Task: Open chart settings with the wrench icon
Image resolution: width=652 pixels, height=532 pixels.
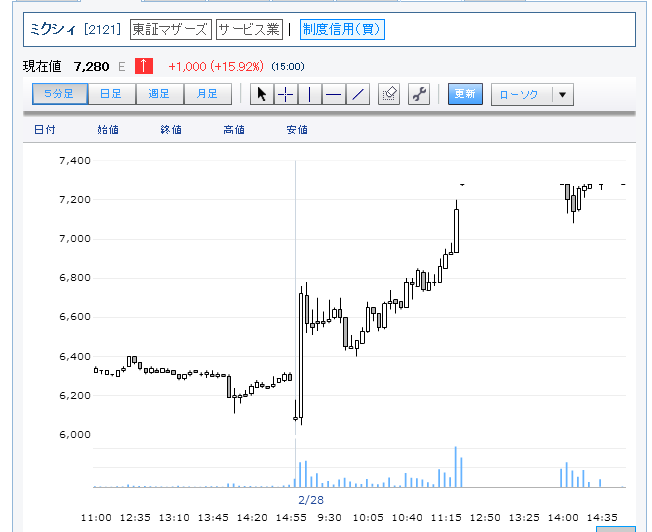Action: (419, 94)
